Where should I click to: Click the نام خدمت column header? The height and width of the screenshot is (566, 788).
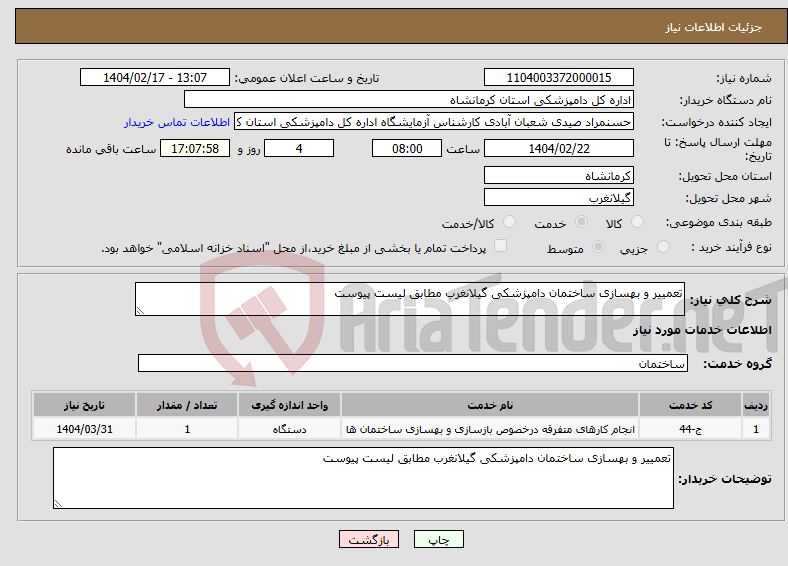click(490, 405)
